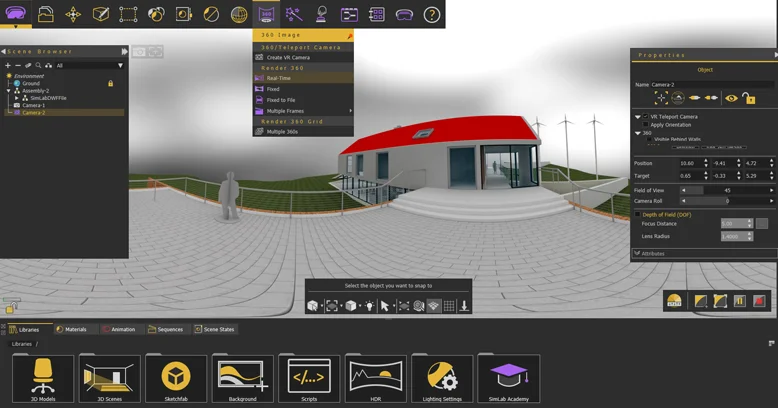Choose Real-Time render 360 option
778x408 pixels.
point(303,78)
